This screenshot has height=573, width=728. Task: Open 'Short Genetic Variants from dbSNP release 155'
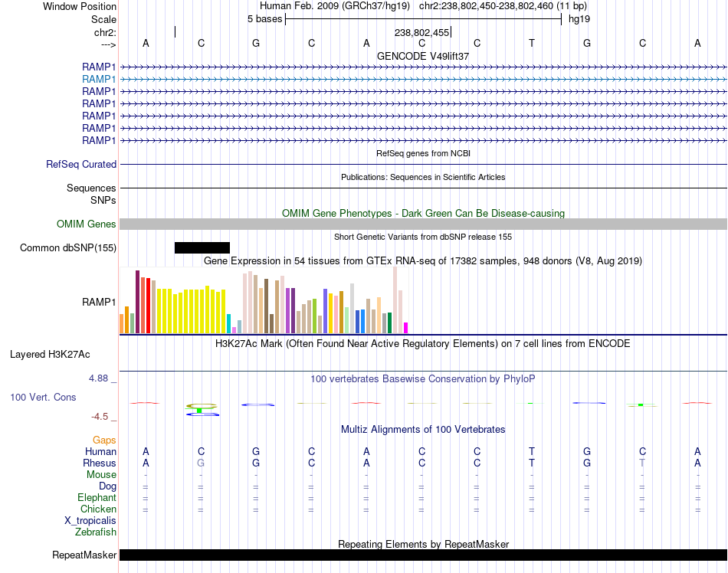(423, 237)
